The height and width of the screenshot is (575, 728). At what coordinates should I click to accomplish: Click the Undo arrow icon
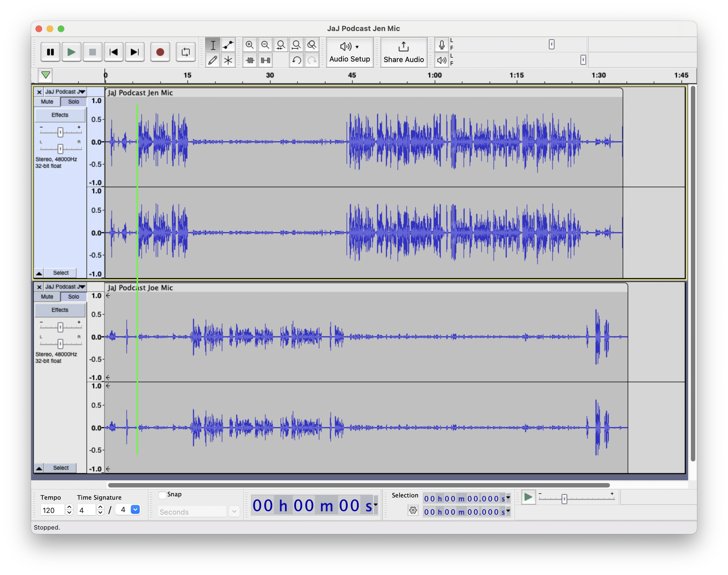pyautogui.click(x=296, y=61)
